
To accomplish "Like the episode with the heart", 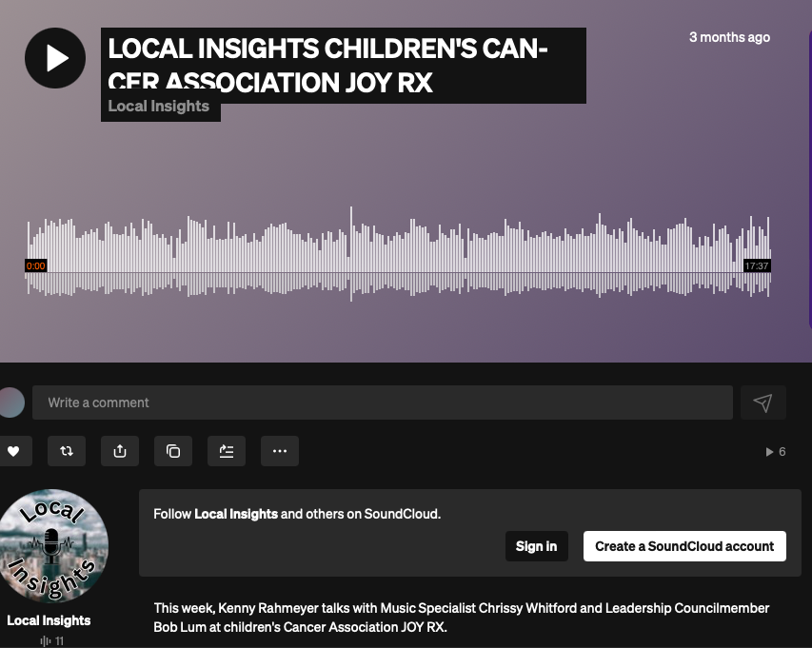I will (x=11, y=450).
